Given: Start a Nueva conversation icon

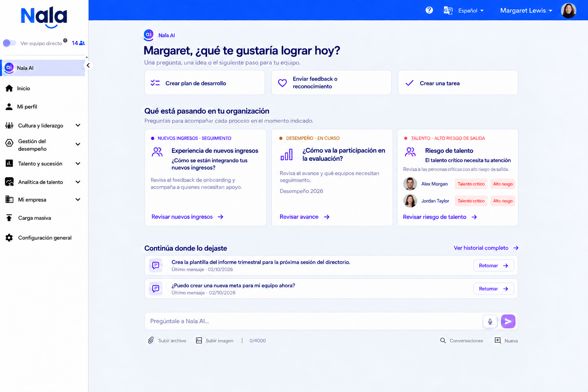Looking at the screenshot, I should tap(498, 340).
